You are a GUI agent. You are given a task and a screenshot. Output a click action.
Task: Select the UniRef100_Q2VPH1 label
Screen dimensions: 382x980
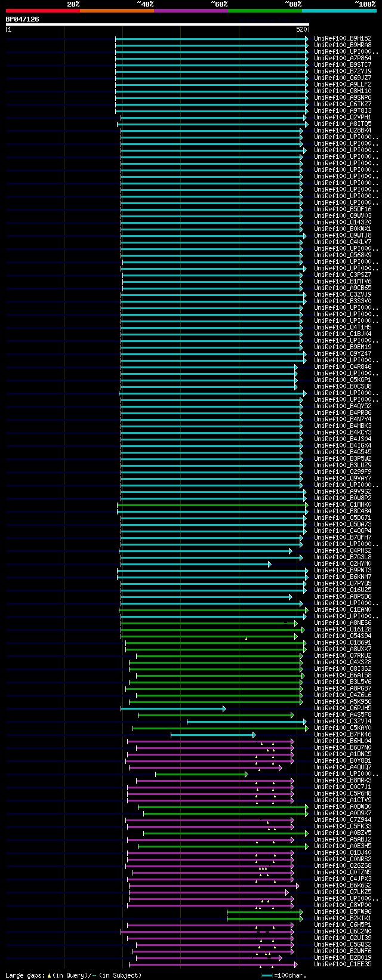click(x=343, y=117)
